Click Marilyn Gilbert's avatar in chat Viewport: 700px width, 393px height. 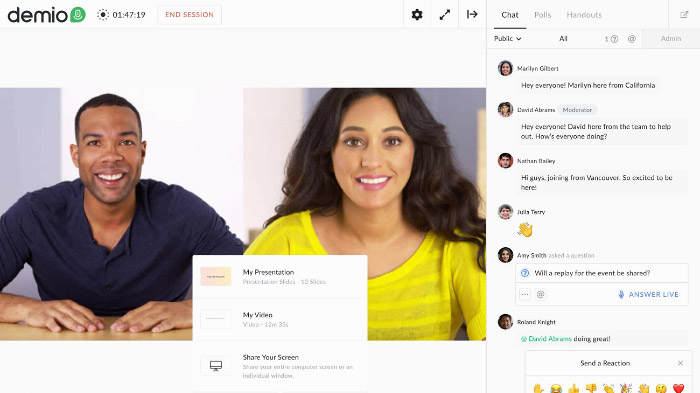[x=505, y=68]
